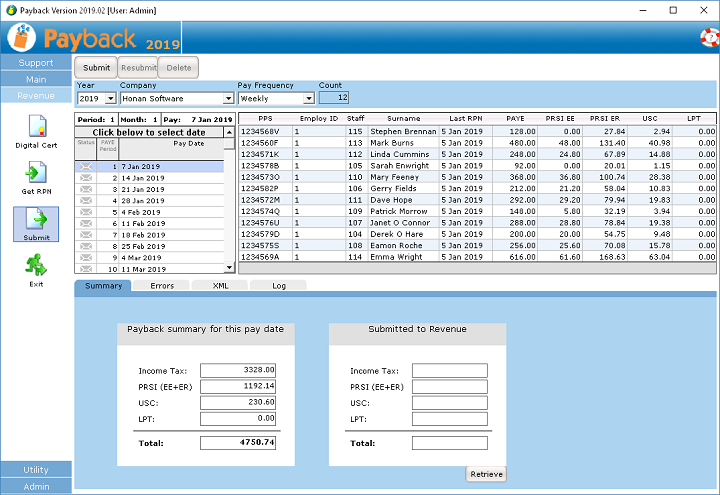The image size is (720, 495).
Task: Click the lifebuoy help icon
Action: 708,38
